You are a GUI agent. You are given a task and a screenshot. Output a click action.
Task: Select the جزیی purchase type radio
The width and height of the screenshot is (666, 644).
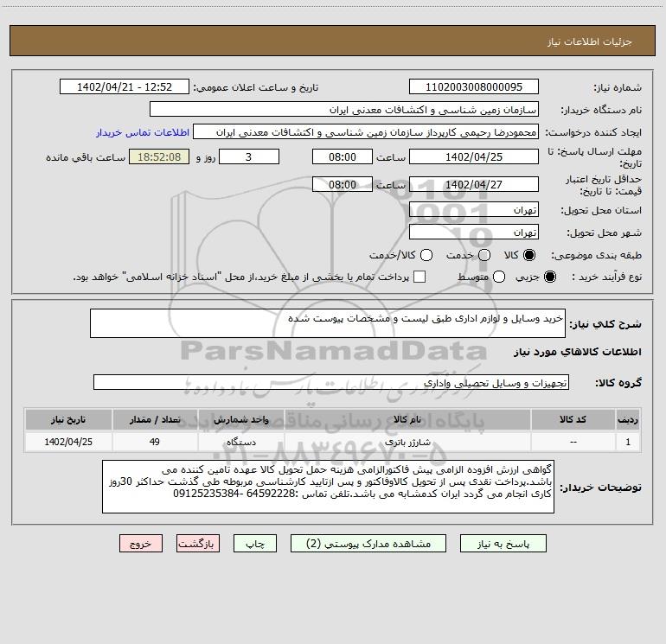(x=549, y=277)
